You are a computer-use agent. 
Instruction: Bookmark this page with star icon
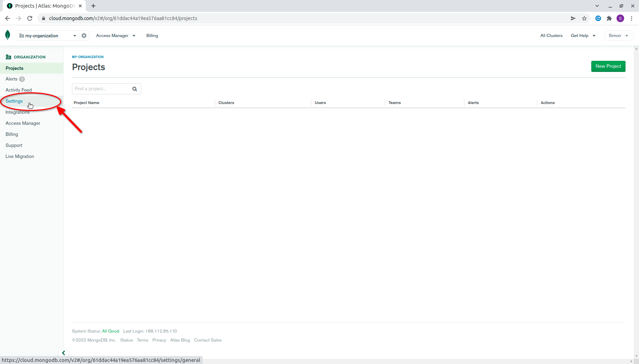pos(584,18)
